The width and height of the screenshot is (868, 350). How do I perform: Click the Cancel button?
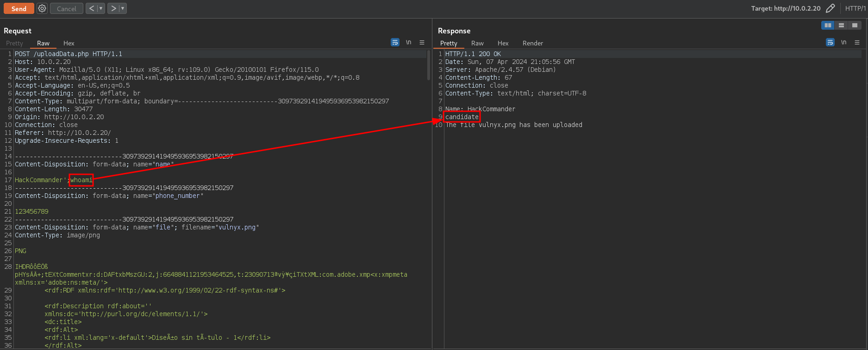(67, 8)
